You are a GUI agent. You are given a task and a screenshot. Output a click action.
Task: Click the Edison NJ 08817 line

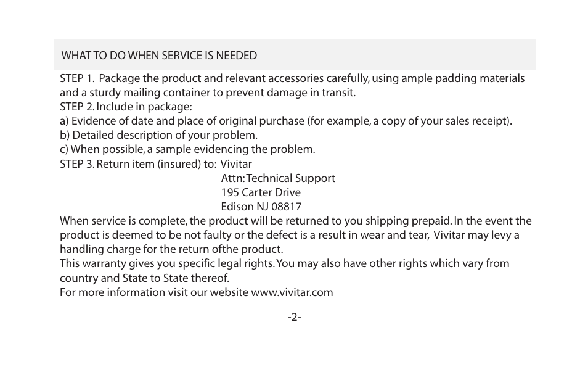click(x=261, y=207)
